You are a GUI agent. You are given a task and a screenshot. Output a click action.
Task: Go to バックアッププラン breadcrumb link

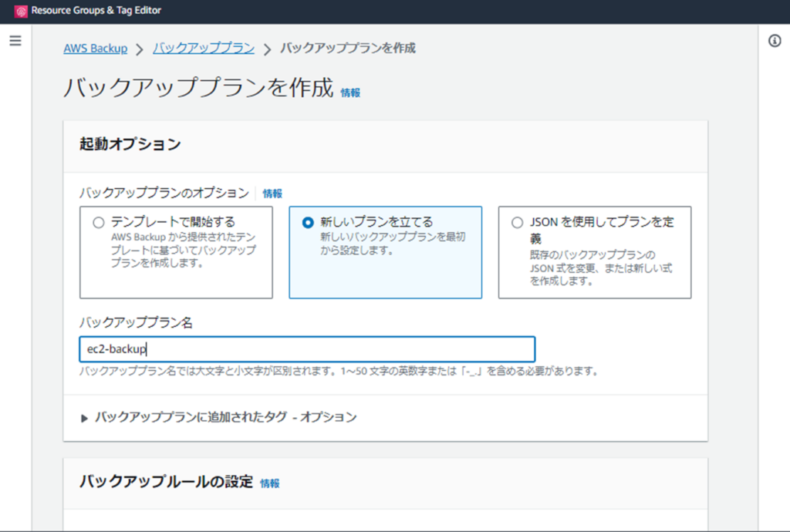tap(204, 49)
